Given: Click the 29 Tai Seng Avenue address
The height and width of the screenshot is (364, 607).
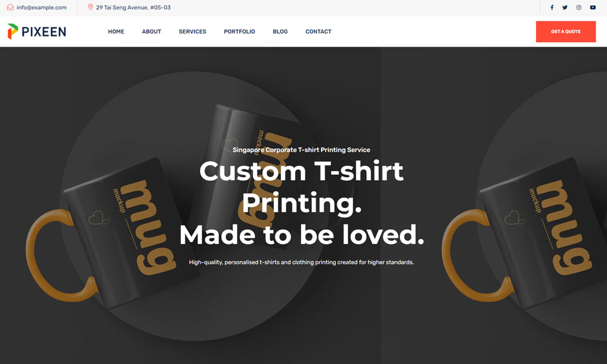Looking at the screenshot, I should click(133, 7).
